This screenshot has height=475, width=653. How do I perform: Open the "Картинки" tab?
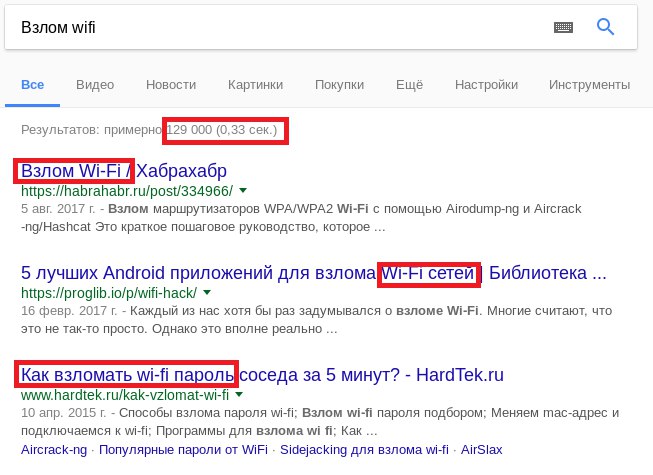255,85
